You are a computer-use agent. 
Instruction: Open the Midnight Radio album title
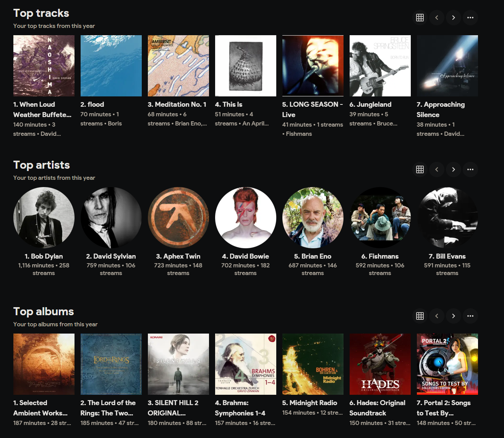pyautogui.click(x=310, y=403)
